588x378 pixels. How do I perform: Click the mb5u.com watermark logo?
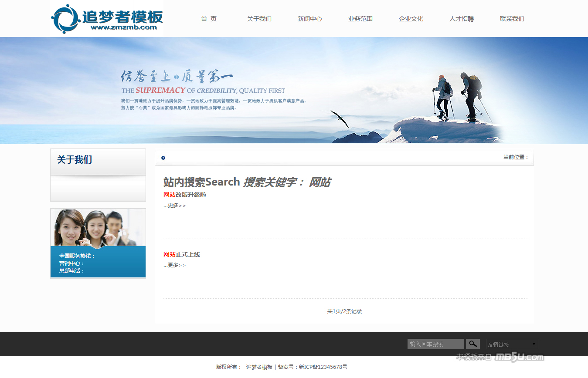coord(519,357)
